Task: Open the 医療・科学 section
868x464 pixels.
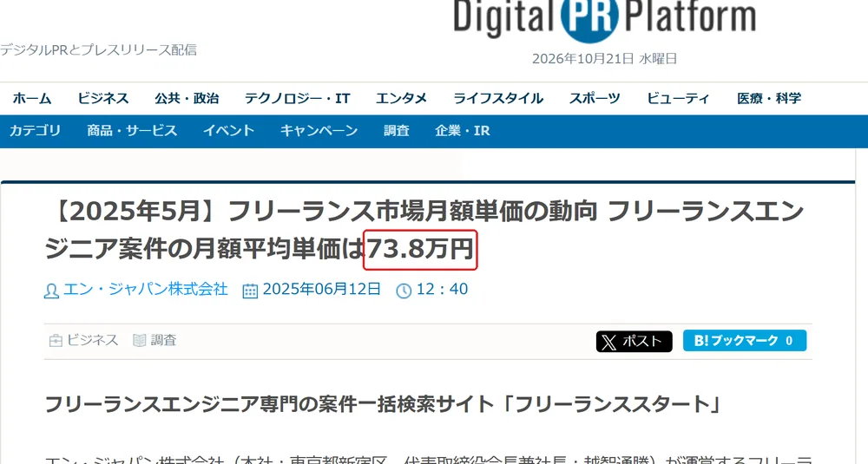Action: click(x=769, y=99)
